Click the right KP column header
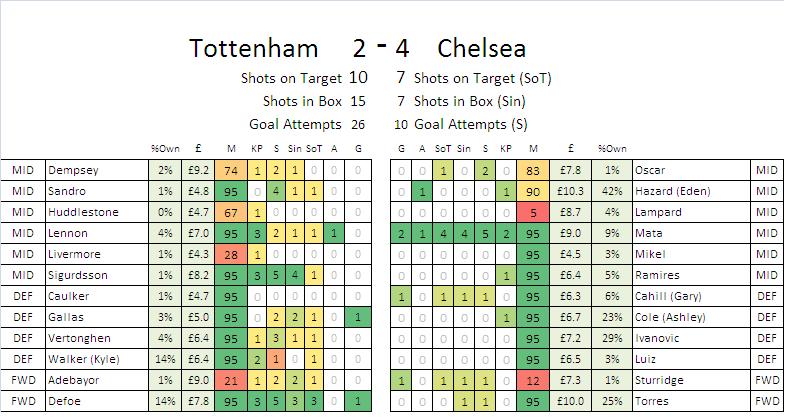This screenshot has width=787, height=420. (506, 149)
